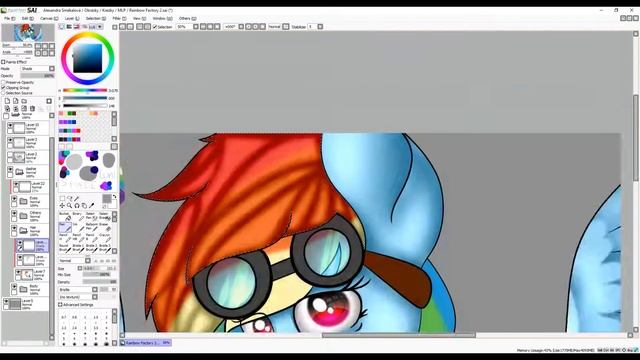Image resolution: width=640 pixels, height=360 pixels.
Task: Open the brush blend mode dropdown showing Normal
Action: point(75,260)
